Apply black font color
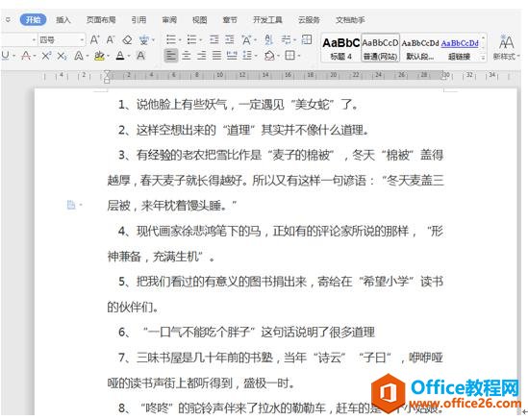This screenshot has height=420, width=528. pos(120,56)
